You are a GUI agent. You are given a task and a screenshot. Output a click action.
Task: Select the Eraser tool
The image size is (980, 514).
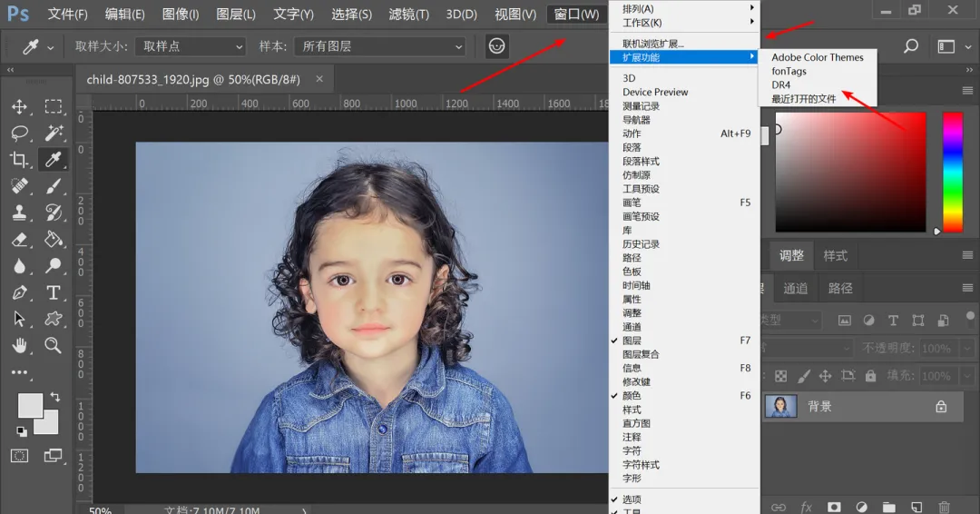tap(19, 240)
